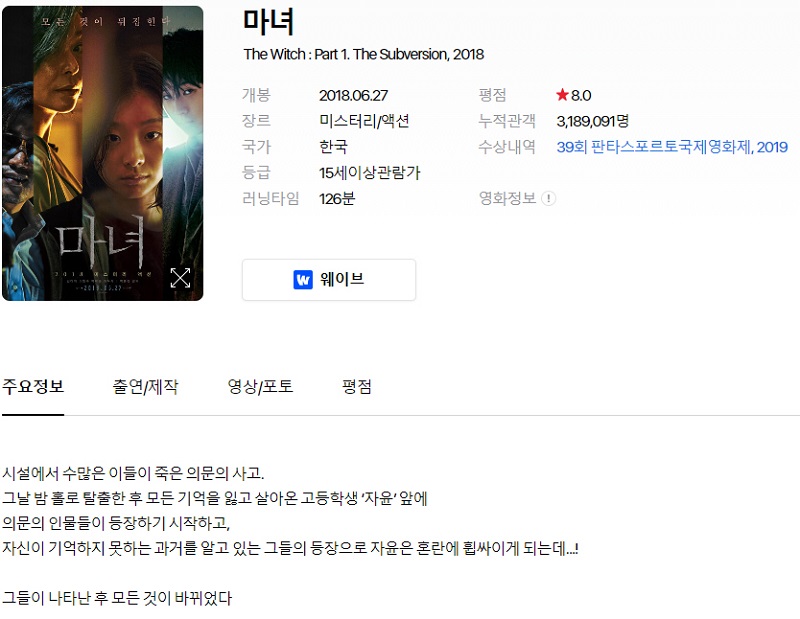The image size is (800, 619).
Task: Open the 39회 판타스포르토국제영화제 award link
Action: click(x=672, y=147)
